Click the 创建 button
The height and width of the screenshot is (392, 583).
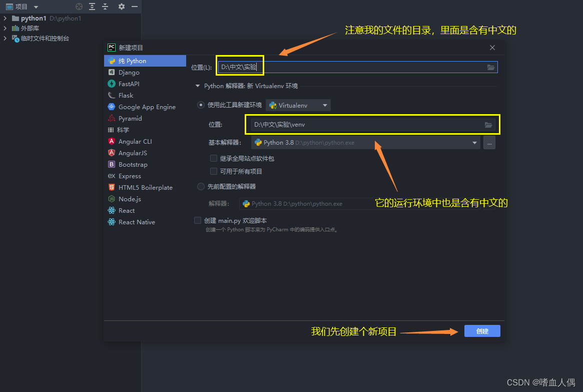coord(482,331)
